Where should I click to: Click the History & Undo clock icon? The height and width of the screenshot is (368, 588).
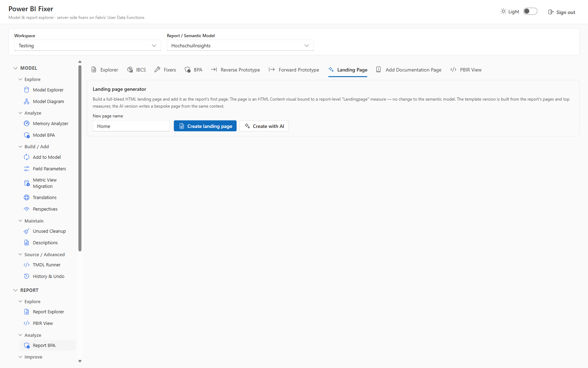pyautogui.click(x=27, y=276)
